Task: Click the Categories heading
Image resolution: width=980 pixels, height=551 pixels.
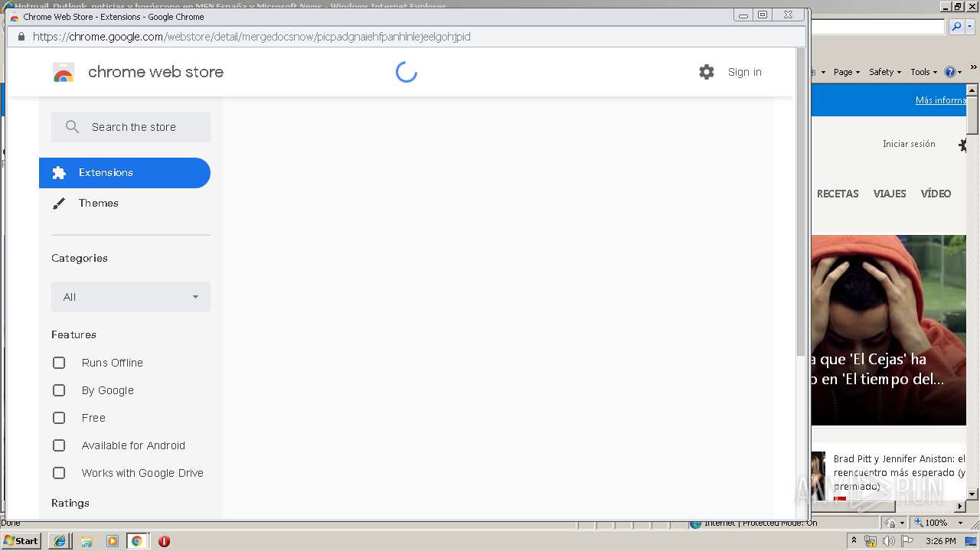Action: coord(80,258)
